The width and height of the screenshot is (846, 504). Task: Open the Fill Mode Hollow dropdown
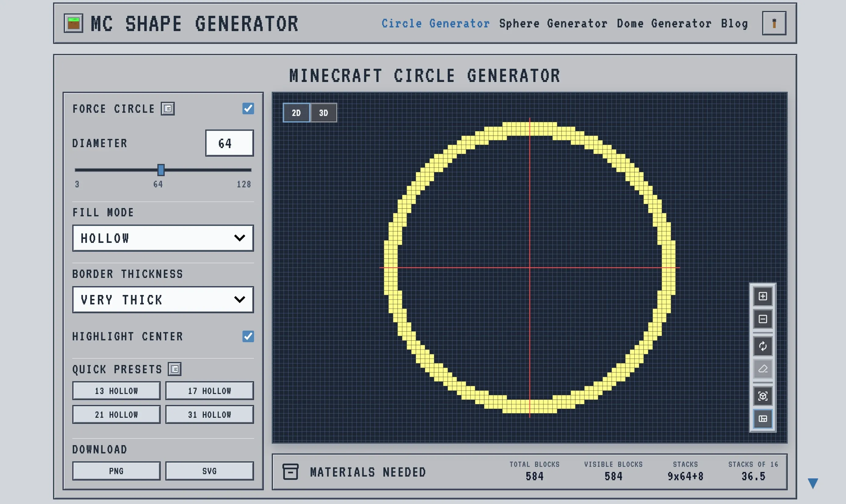163,238
